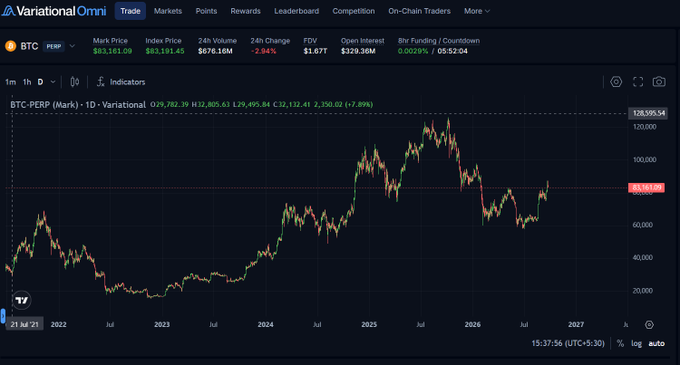
Task: Click the 8hr Funding 0.0029% value
Action: coord(413,51)
